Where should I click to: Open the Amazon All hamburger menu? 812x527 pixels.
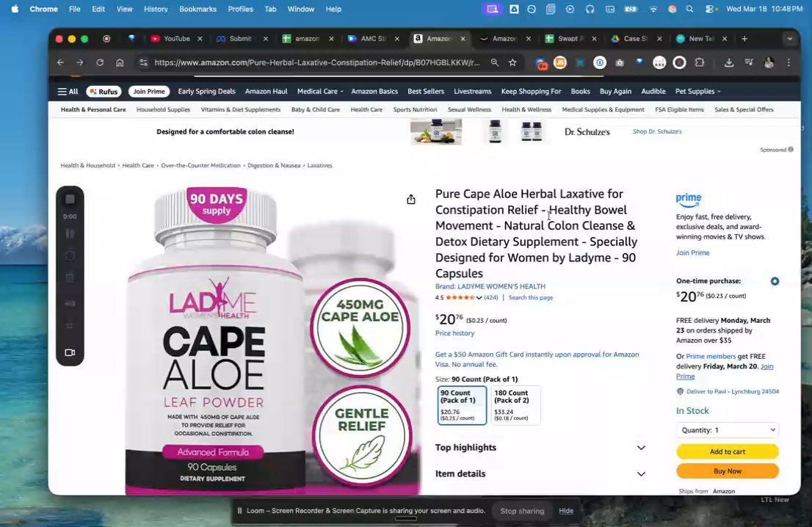point(68,92)
